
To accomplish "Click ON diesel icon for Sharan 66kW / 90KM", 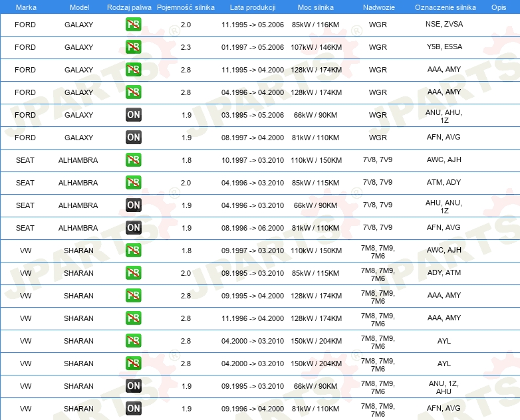I will point(133,386).
